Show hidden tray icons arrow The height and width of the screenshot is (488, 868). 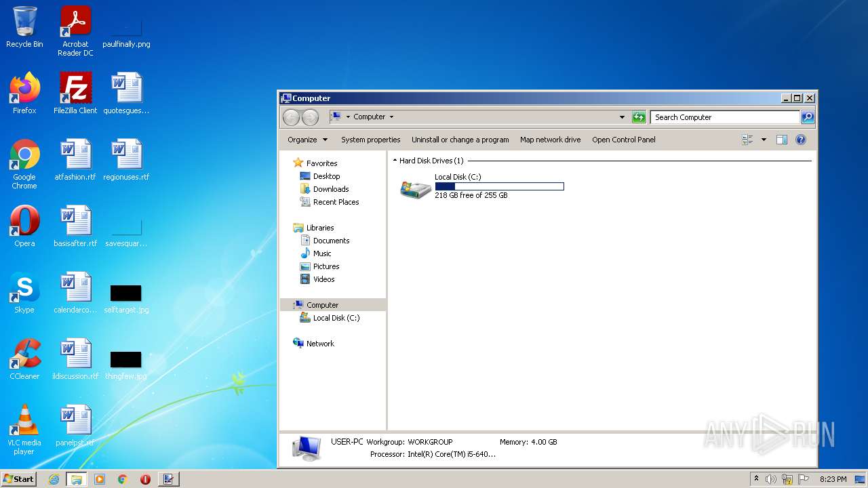(756, 479)
